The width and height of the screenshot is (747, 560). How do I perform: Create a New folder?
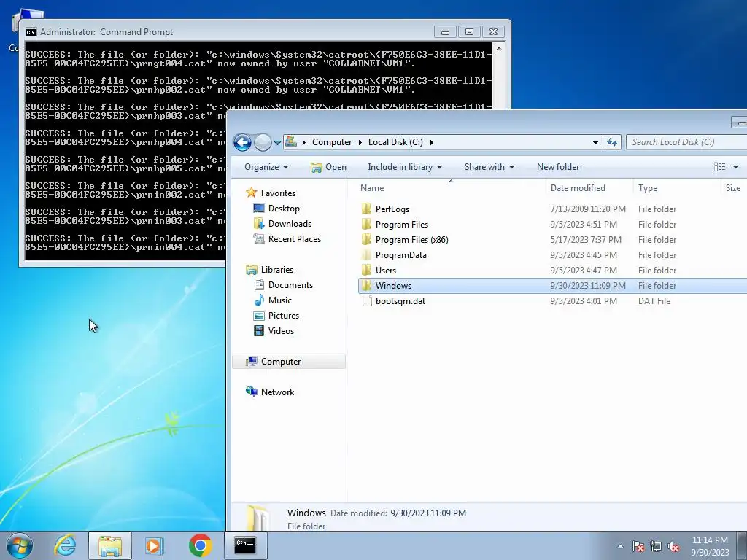click(558, 167)
